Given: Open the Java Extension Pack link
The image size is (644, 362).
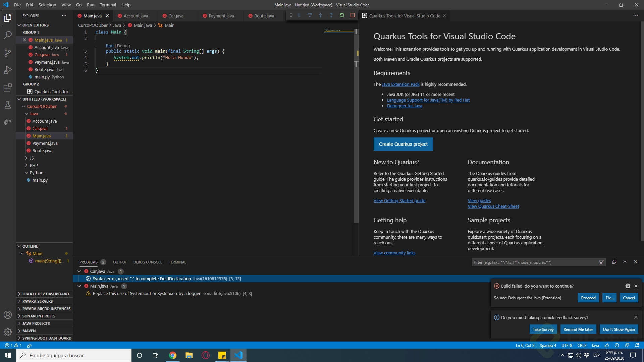Looking at the screenshot, I should point(400,84).
